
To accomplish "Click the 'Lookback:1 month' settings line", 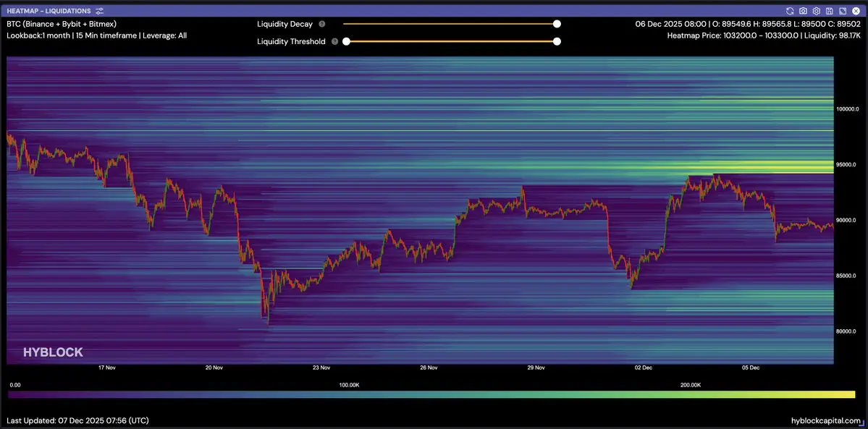I will [x=97, y=35].
